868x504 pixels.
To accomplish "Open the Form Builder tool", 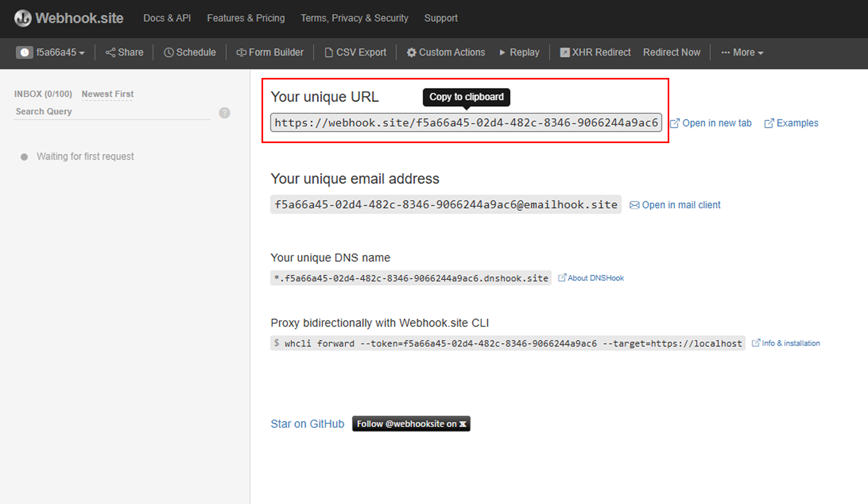I will (240, 52).
